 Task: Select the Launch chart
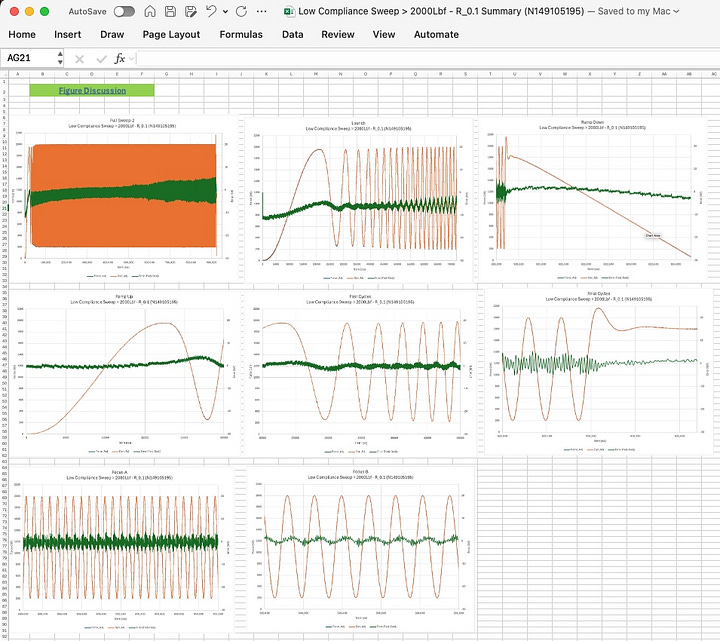click(359, 200)
